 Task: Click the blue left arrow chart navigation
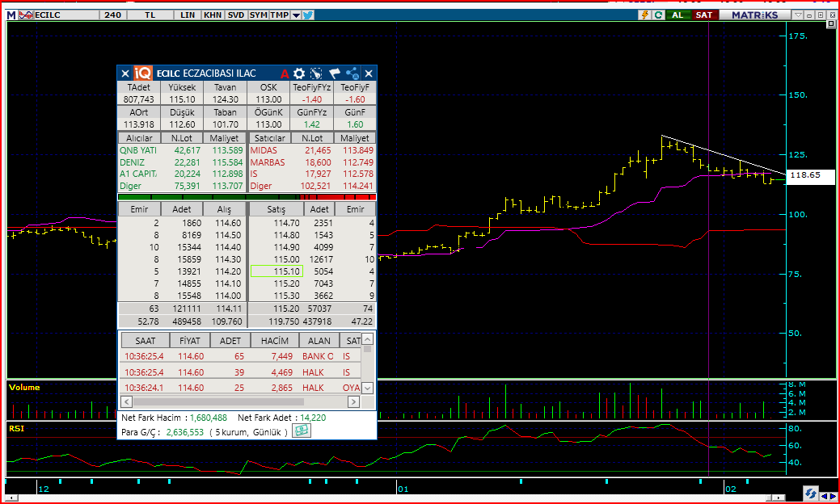pos(824,497)
